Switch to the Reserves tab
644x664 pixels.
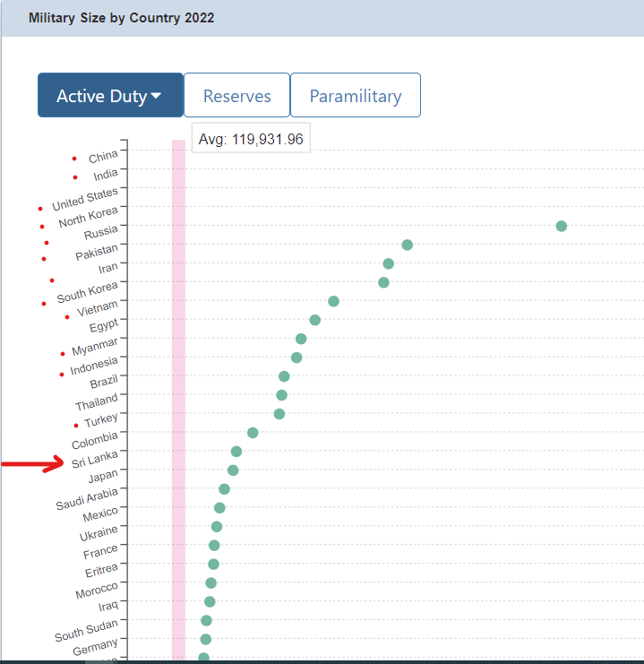pos(236,95)
